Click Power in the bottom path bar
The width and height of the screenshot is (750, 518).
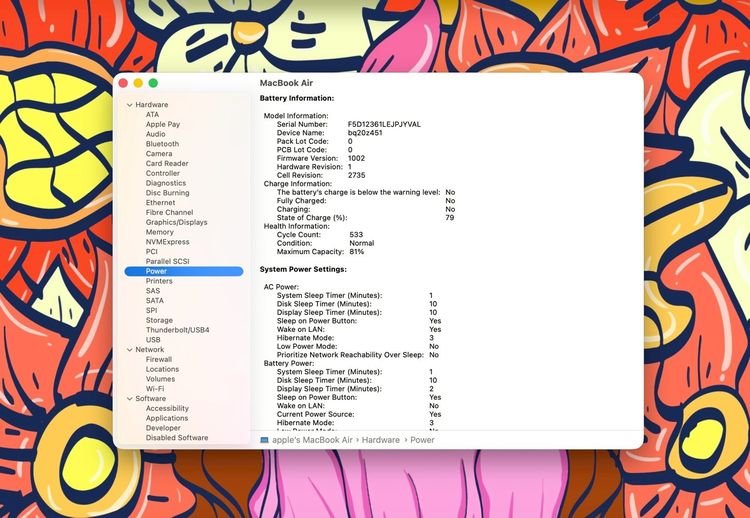click(x=422, y=440)
